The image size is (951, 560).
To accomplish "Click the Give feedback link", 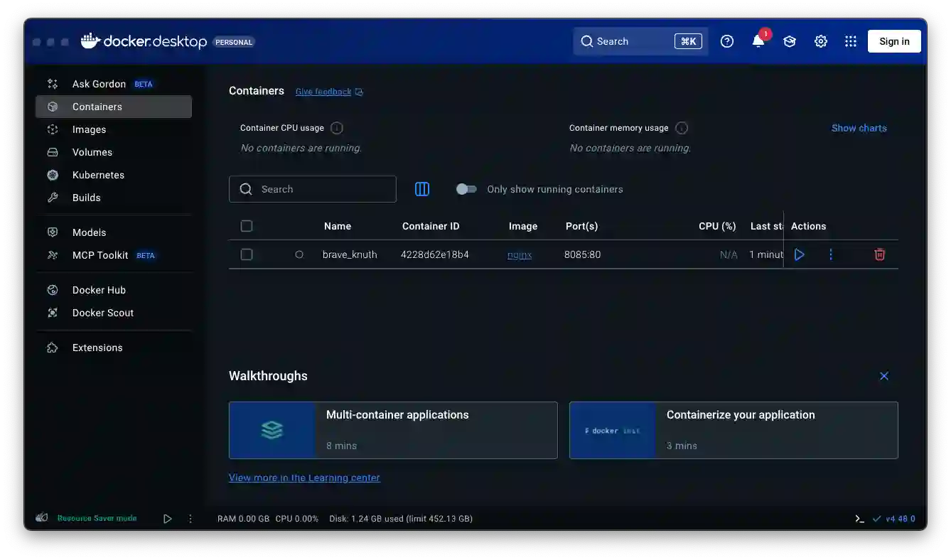I will pyautogui.click(x=323, y=91).
